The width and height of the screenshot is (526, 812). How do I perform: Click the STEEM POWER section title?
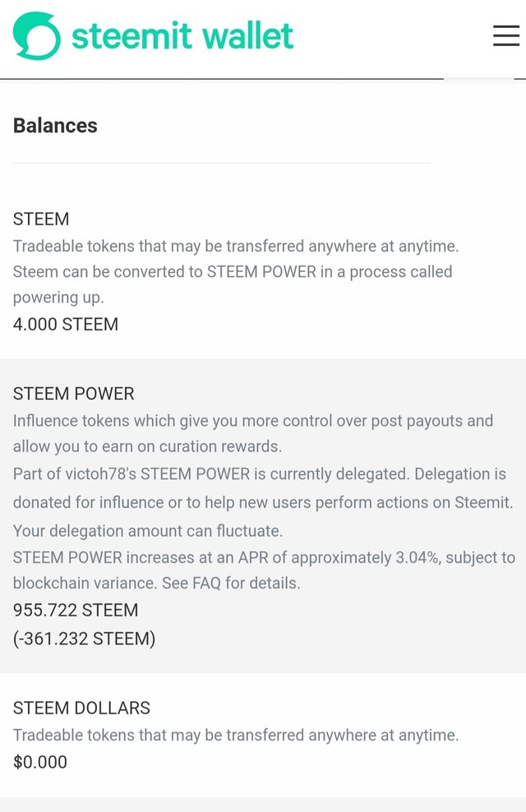pyautogui.click(x=73, y=394)
